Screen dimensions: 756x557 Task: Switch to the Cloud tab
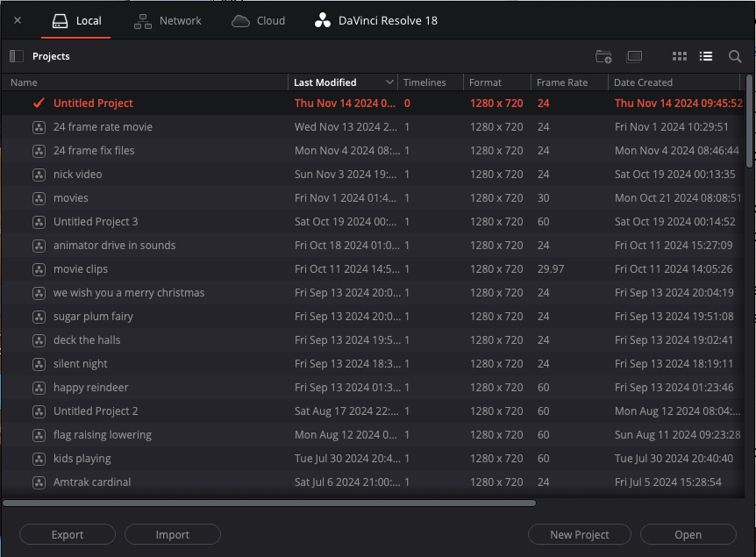click(x=259, y=21)
